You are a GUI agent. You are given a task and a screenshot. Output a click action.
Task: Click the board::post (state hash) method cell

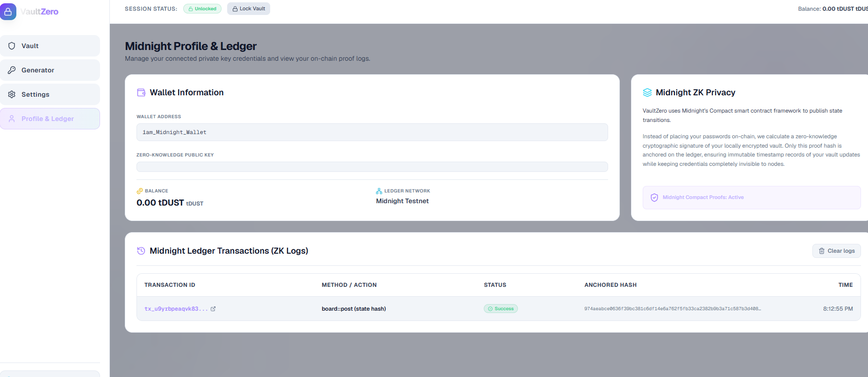(354, 309)
